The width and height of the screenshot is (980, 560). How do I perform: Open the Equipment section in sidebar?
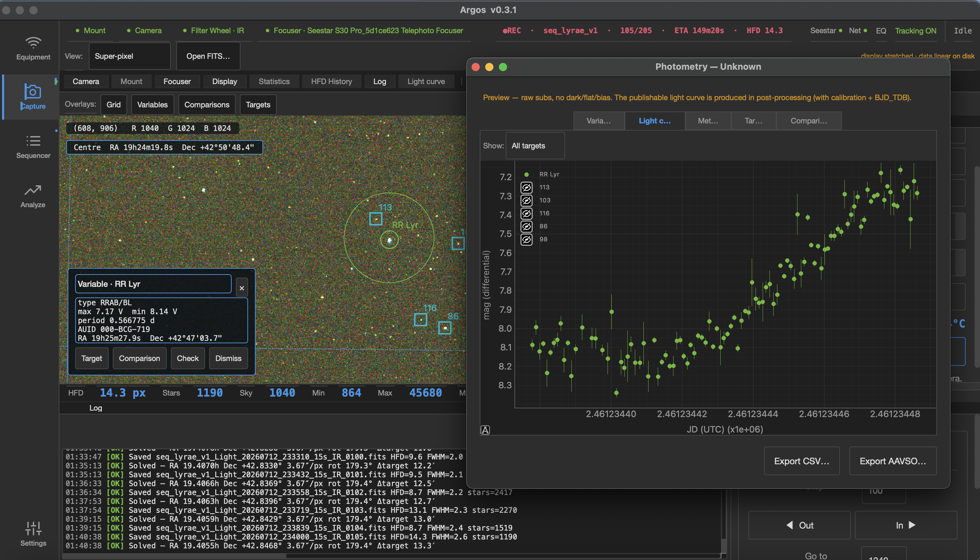coord(33,49)
